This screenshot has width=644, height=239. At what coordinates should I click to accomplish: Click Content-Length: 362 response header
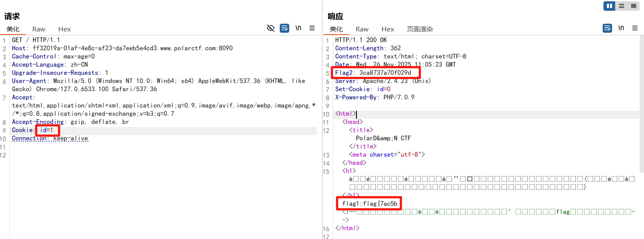point(368,48)
